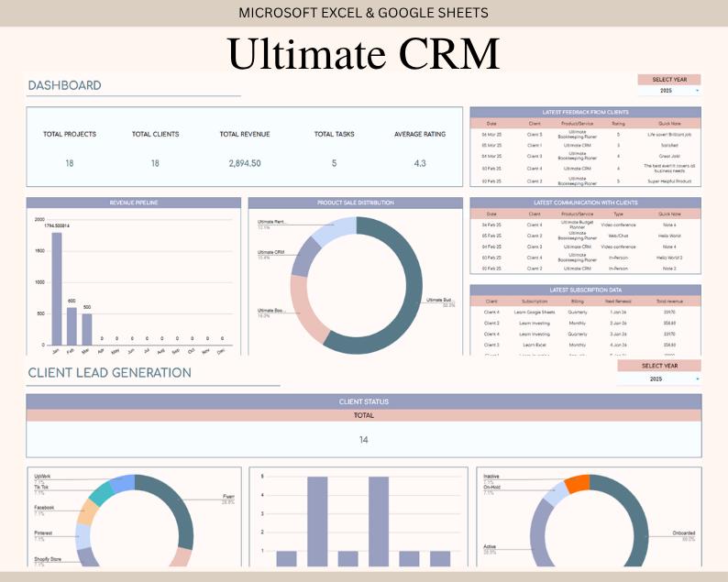Click the Rating column header in feedback table
Screen dimensions: 728x582
pos(618,124)
